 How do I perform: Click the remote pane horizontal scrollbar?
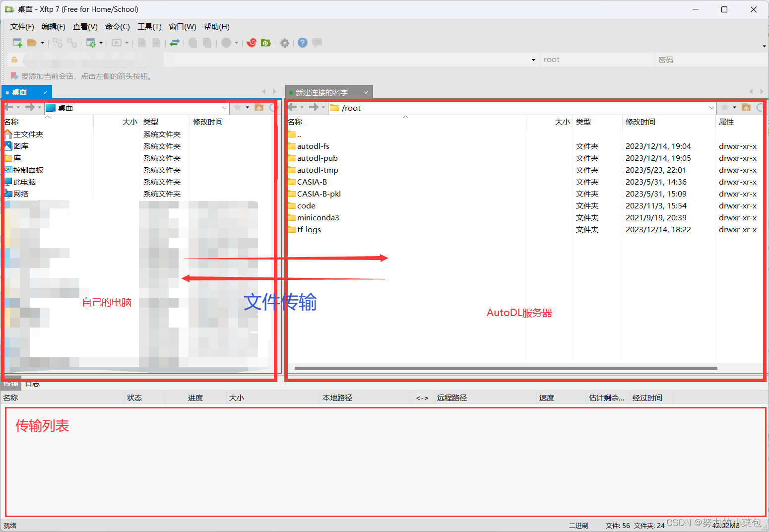click(x=506, y=368)
